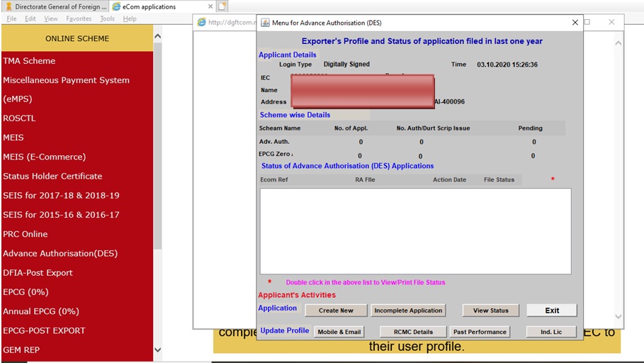
Task: Click the File Status column header
Action: coord(499,179)
